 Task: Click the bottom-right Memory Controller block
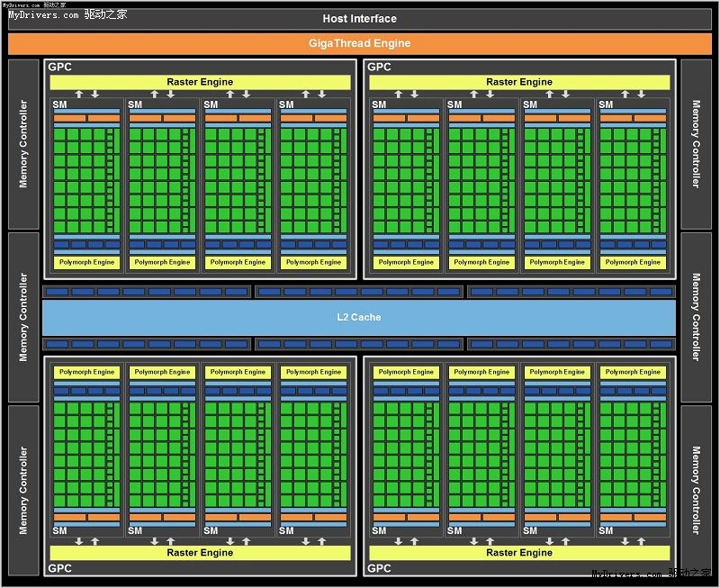(x=696, y=490)
